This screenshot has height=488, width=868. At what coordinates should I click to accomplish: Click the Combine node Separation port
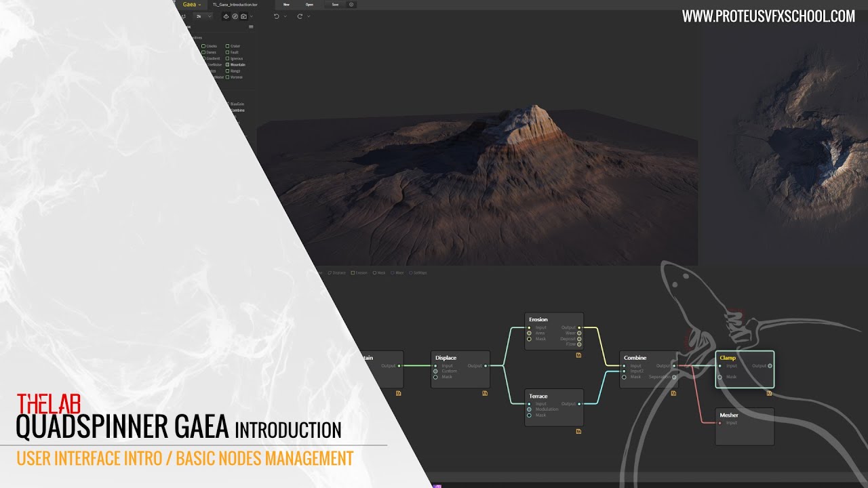click(x=674, y=377)
